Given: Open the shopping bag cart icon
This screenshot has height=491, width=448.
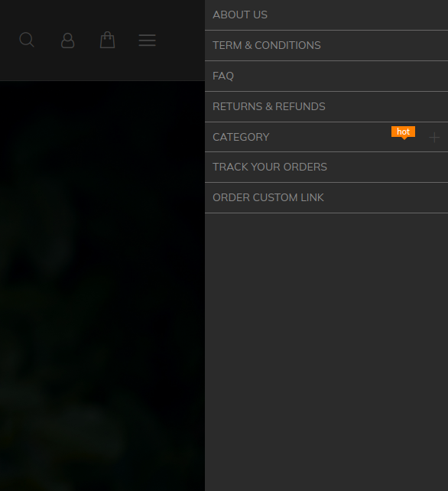Looking at the screenshot, I should pos(107,40).
